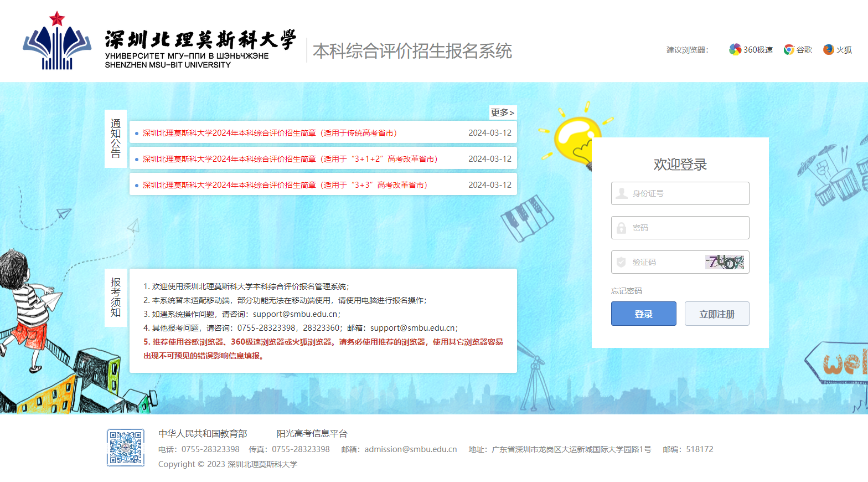Screen dimensions: 868x482
Task: Open the "3+3" 高考改革省市 admissions notice
Action: tap(285, 185)
